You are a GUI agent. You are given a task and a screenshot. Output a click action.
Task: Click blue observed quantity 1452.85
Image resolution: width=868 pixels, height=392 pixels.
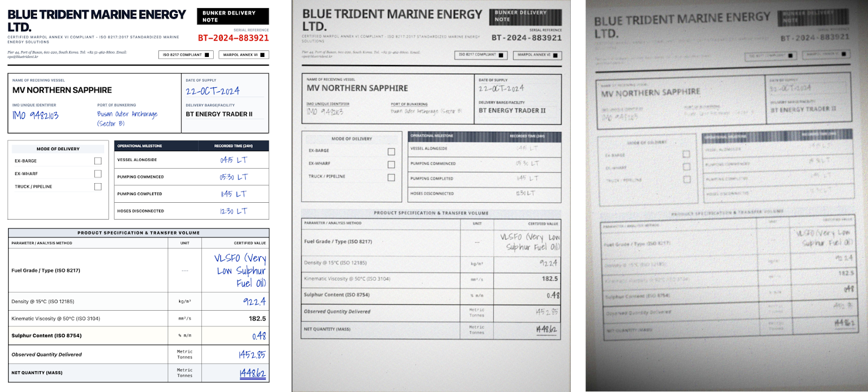[x=252, y=355]
